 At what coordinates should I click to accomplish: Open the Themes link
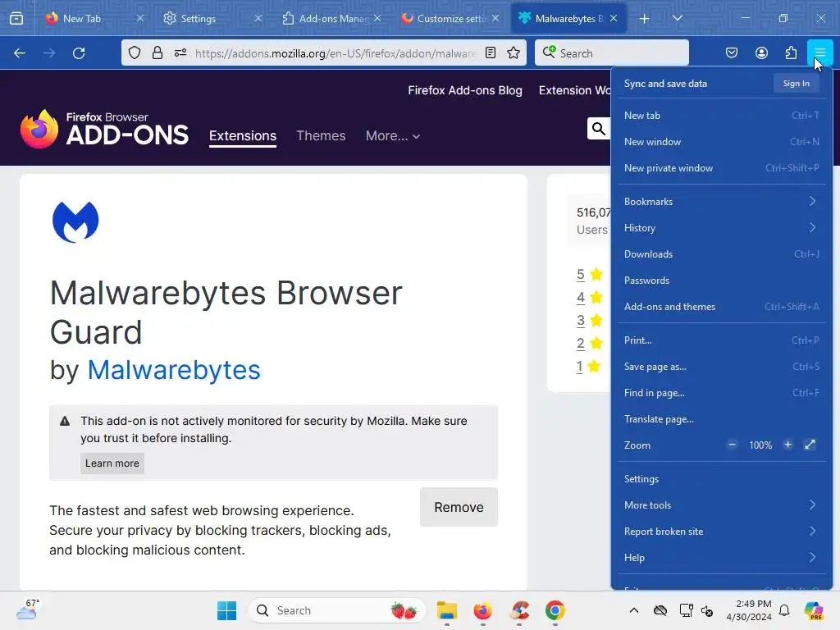321,136
